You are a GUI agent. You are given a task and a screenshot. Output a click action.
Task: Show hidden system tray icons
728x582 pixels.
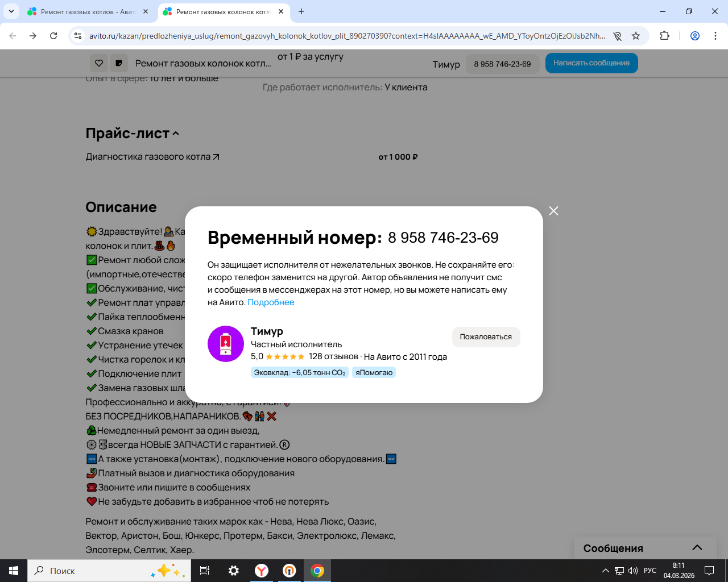[606, 571]
